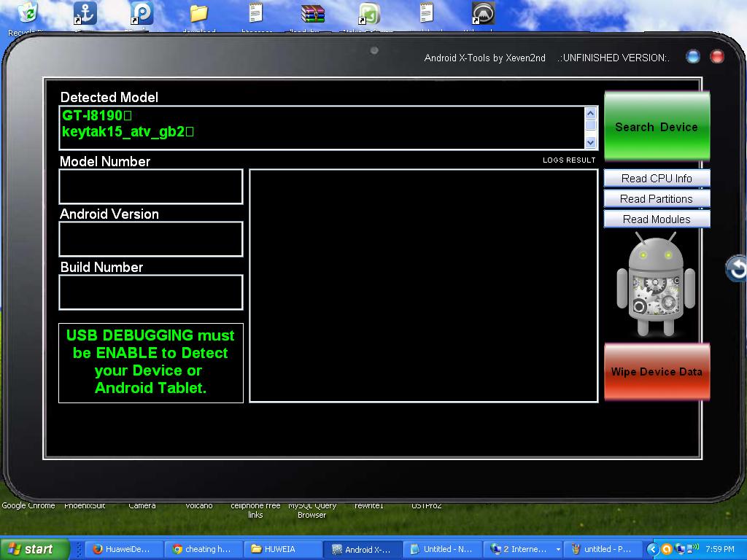Select the GT-I8190 detected model line
Viewport: 747px width, 560px height.
97,115
